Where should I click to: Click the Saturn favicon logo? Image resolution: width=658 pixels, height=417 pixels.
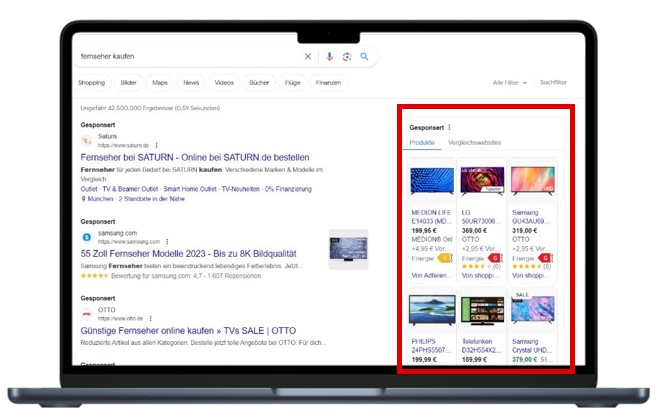coord(87,141)
